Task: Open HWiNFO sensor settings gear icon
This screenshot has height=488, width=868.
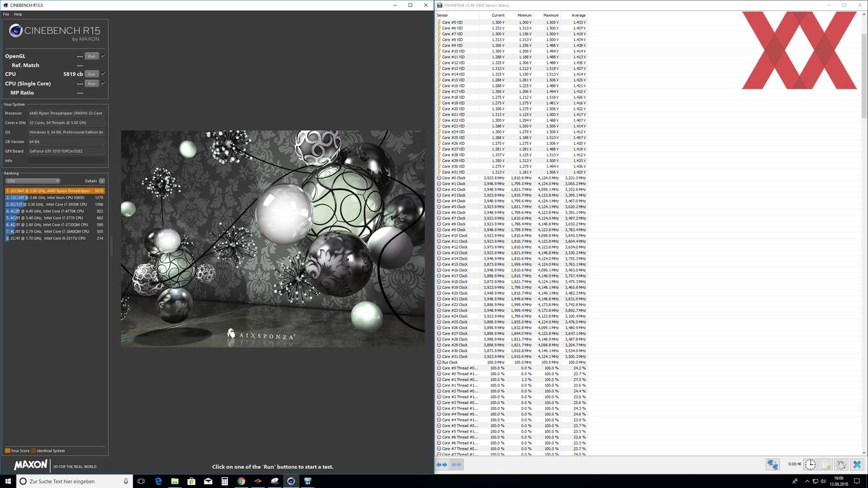Action: 841,464
